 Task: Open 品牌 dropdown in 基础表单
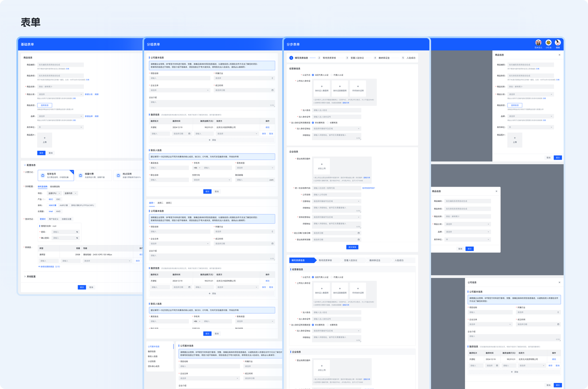point(61,116)
